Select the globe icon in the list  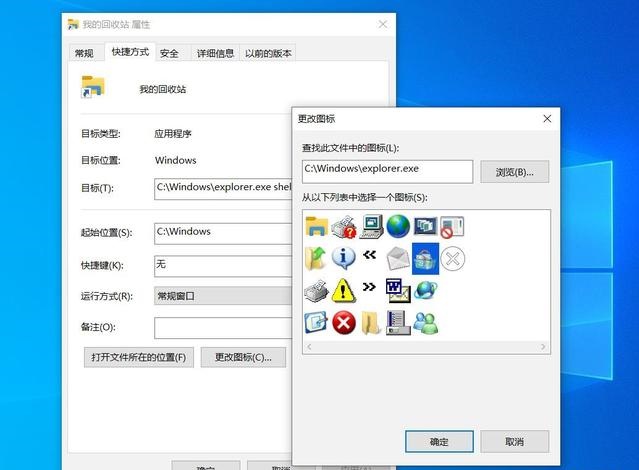398,226
